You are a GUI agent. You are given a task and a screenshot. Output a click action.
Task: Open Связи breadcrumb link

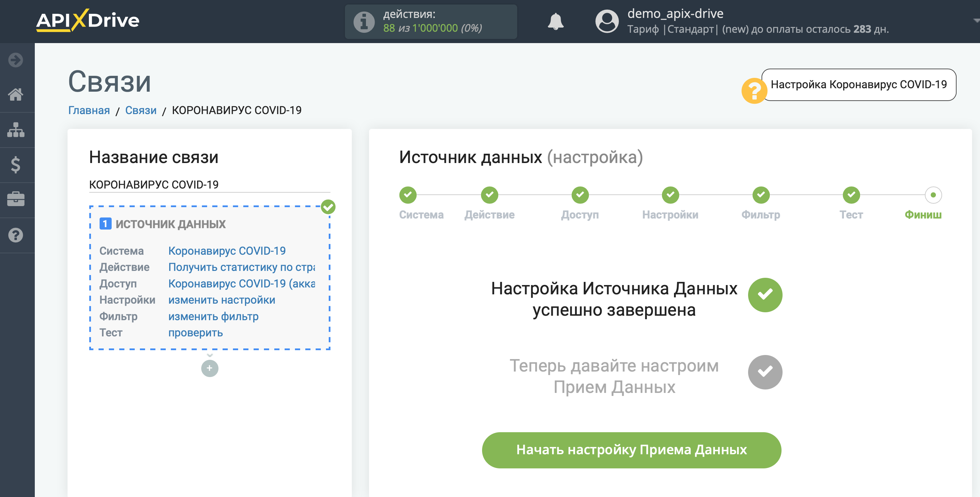click(141, 110)
